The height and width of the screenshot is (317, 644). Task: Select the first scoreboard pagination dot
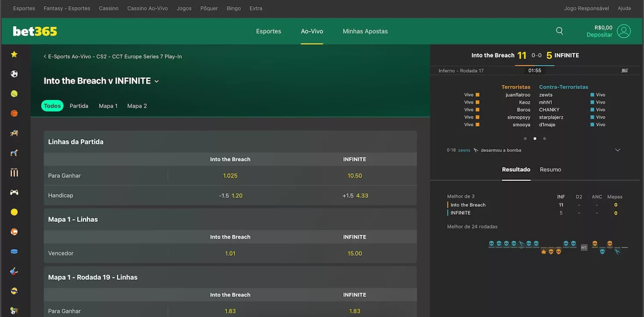tap(525, 139)
